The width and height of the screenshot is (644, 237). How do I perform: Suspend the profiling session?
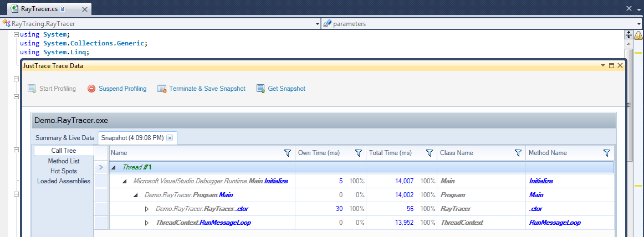117,89
